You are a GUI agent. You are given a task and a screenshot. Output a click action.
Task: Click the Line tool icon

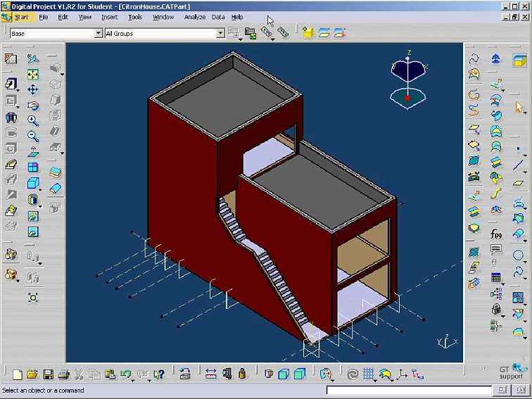click(x=518, y=165)
